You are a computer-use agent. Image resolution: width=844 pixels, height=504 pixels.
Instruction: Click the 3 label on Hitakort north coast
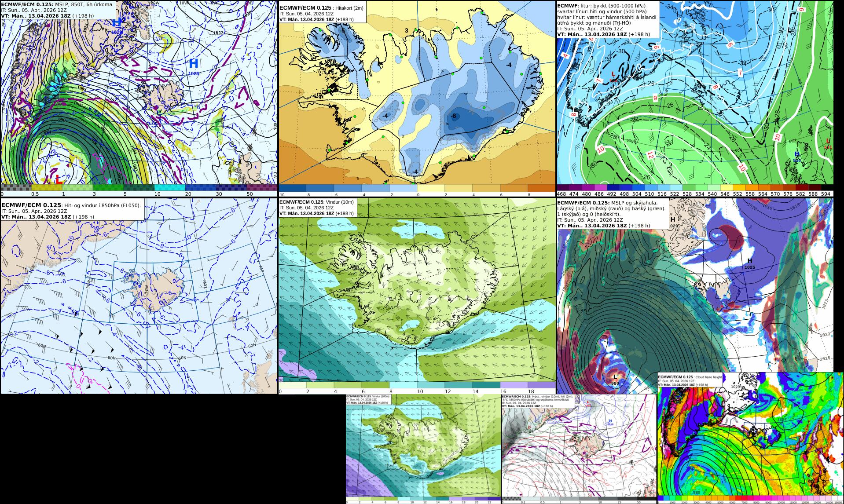coord(407,30)
